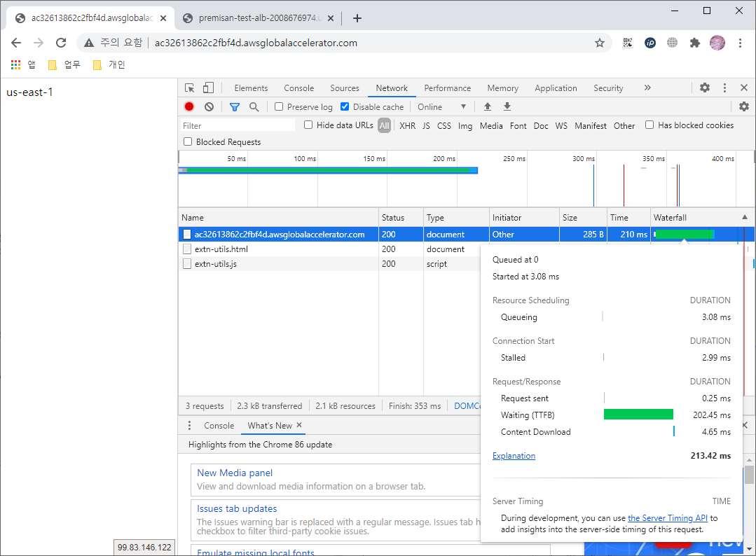Screen dimensions: 756x556
Task: Open the drawer three-dot menu
Action: [x=189, y=426]
